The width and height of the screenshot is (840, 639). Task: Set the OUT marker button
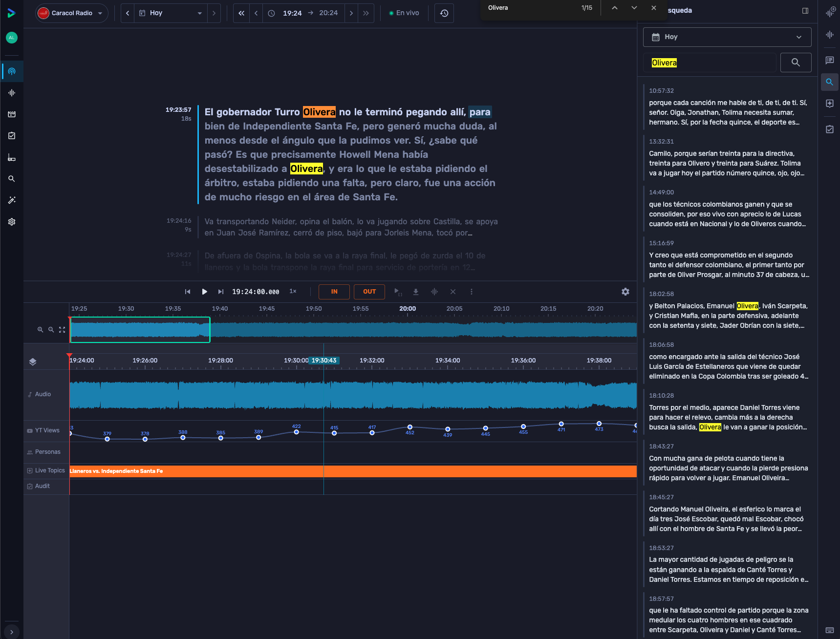tap(369, 292)
